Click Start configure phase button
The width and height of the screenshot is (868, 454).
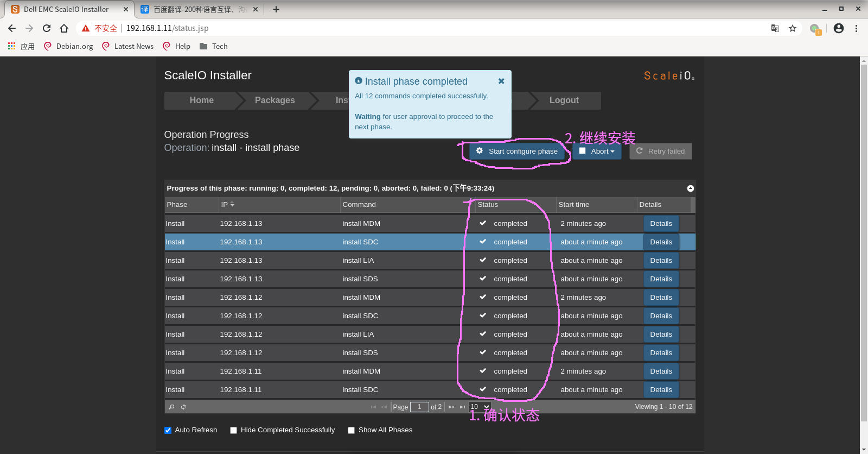[x=516, y=152]
